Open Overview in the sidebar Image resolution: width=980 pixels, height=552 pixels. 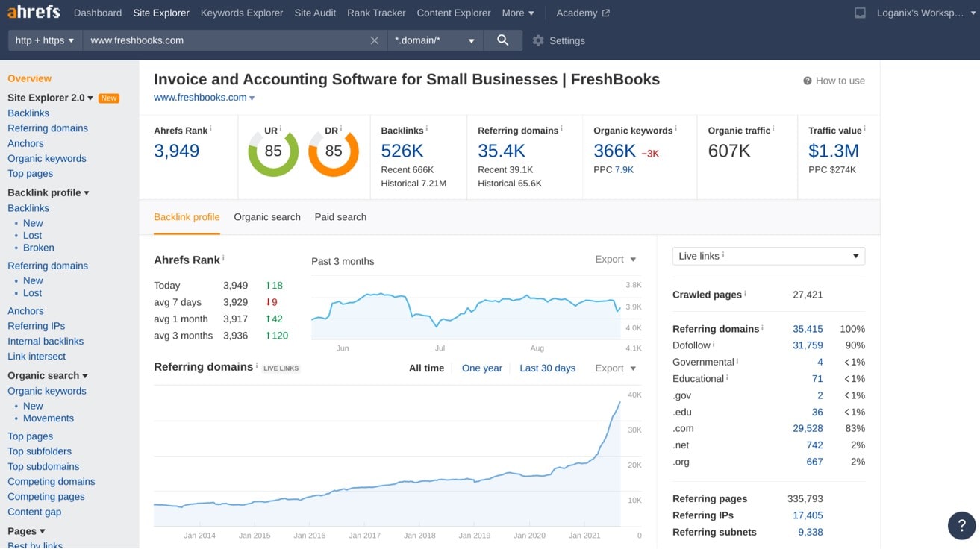pyautogui.click(x=30, y=78)
